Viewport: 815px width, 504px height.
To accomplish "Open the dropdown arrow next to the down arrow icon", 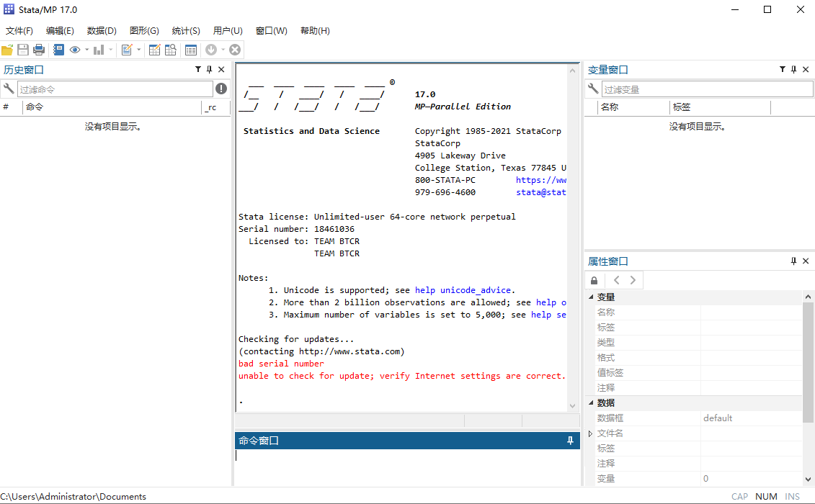I will tap(223, 50).
